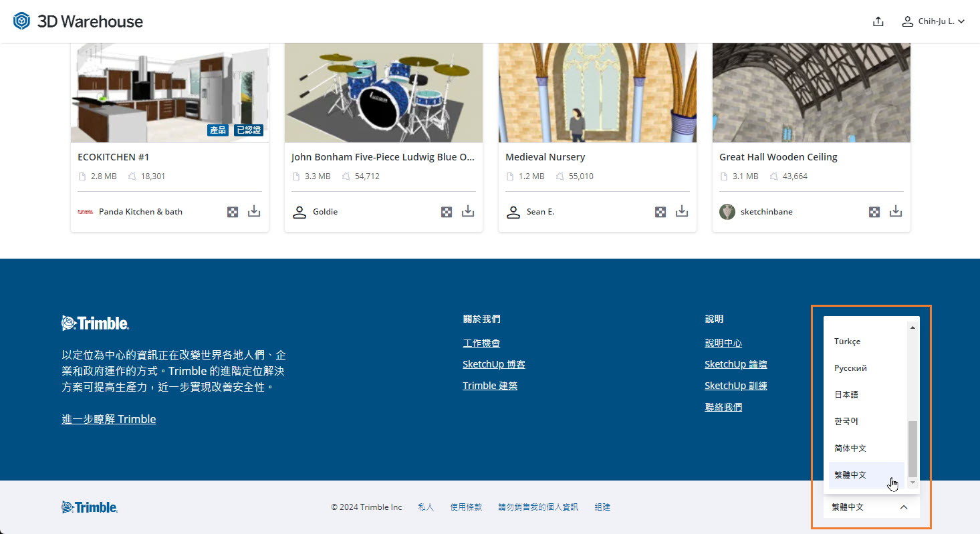Image resolution: width=980 pixels, height=534 pixels.
Task: Open sketchinbane author name link
Action: coord(767,212)
